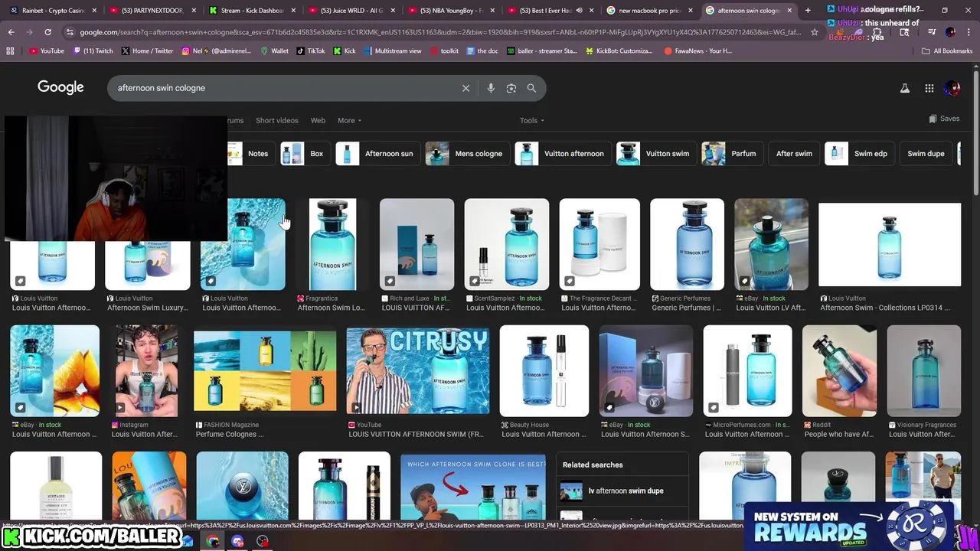980x551 pixels.
Task: Open the Home / Twitter bookmark
Action: point(147,51)
